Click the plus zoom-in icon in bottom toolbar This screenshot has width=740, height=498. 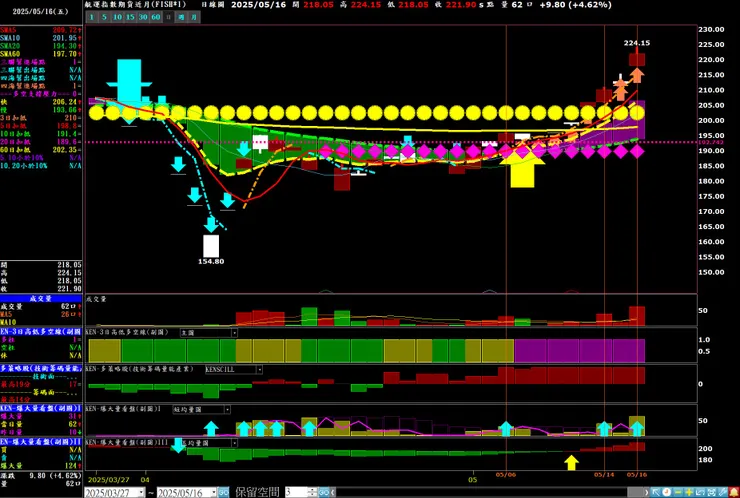(x=689, y=492)
